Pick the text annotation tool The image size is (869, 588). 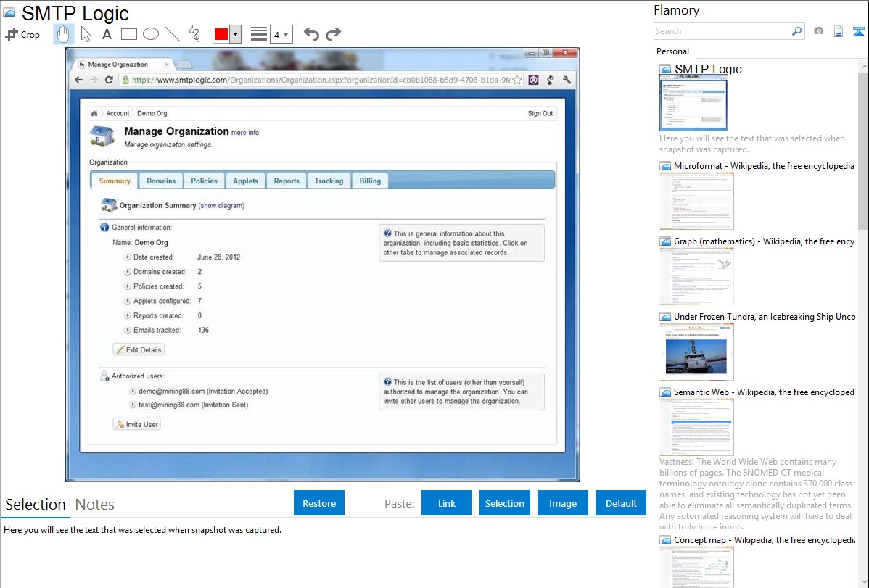[x=107, y=34]
